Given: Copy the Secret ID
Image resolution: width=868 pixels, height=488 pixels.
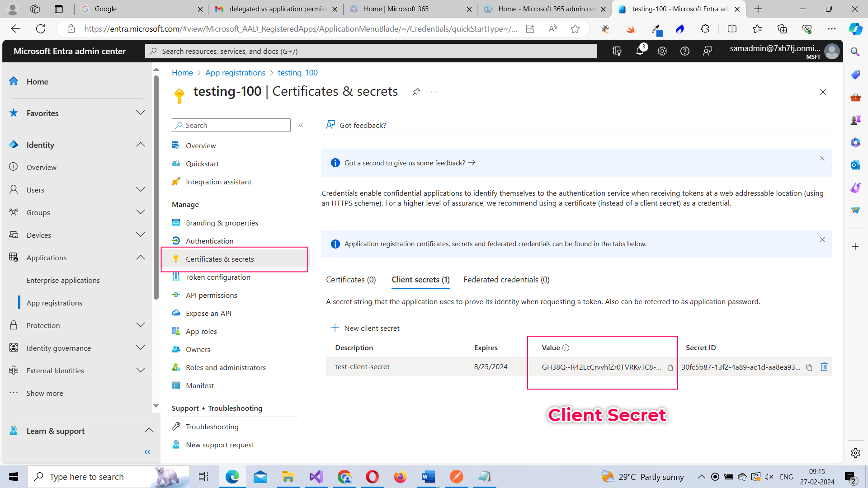Looking at the screenshot, I should (809, 367).
